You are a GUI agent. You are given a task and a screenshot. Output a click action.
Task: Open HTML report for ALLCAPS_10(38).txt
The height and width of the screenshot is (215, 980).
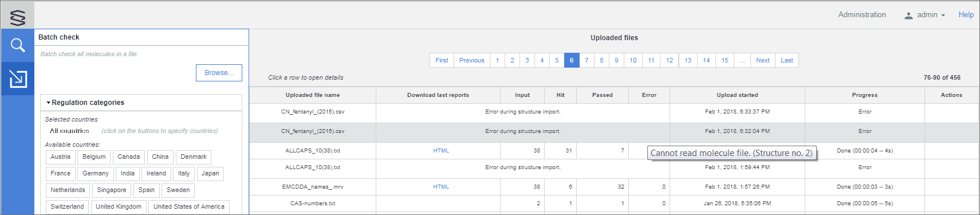(x=441, y=151)
